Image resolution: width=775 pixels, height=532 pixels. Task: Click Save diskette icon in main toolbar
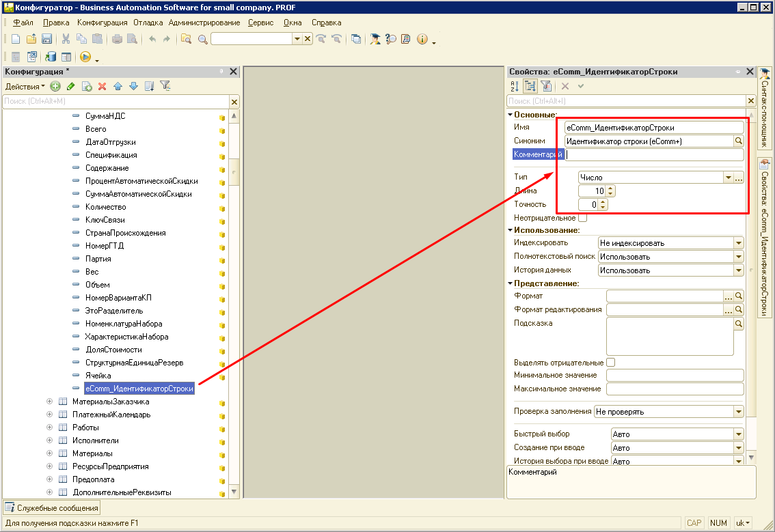(x=47, y=39)
